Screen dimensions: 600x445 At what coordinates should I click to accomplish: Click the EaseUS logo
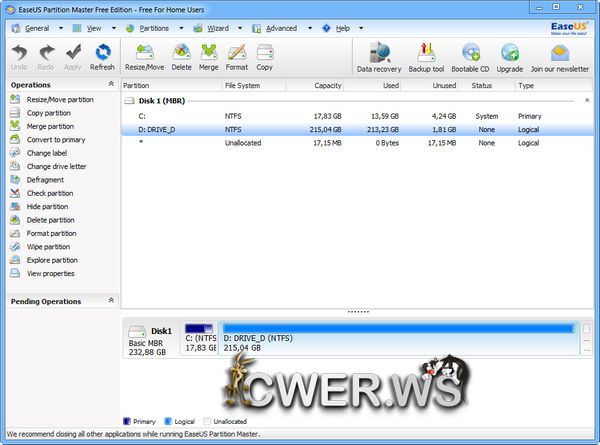click(569, 28)
